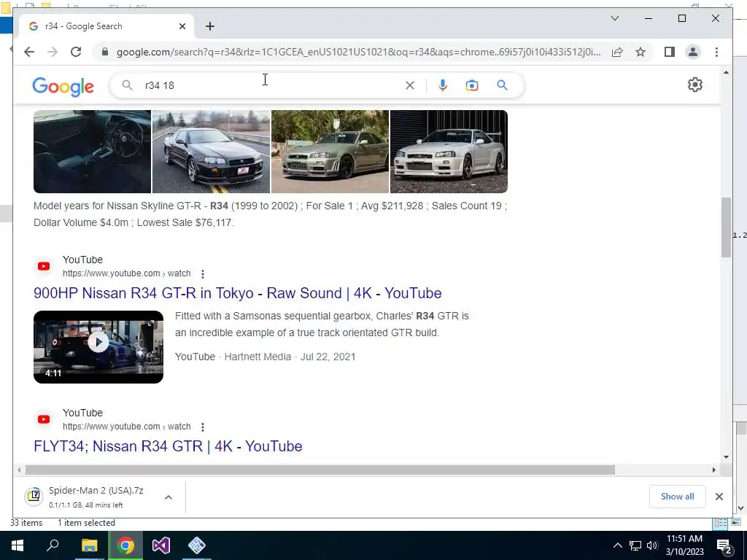Show all downloads
This screenshot has height=560, width=747.
pos(677,496)
